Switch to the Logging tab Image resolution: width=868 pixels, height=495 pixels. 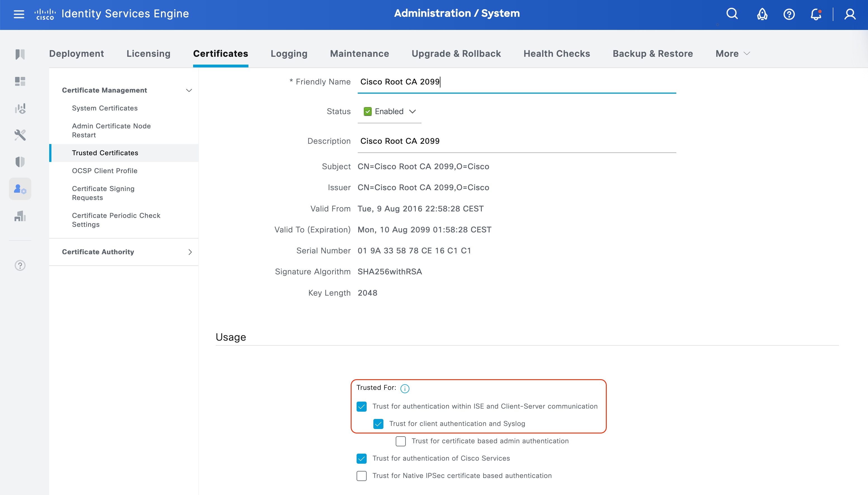289,54
